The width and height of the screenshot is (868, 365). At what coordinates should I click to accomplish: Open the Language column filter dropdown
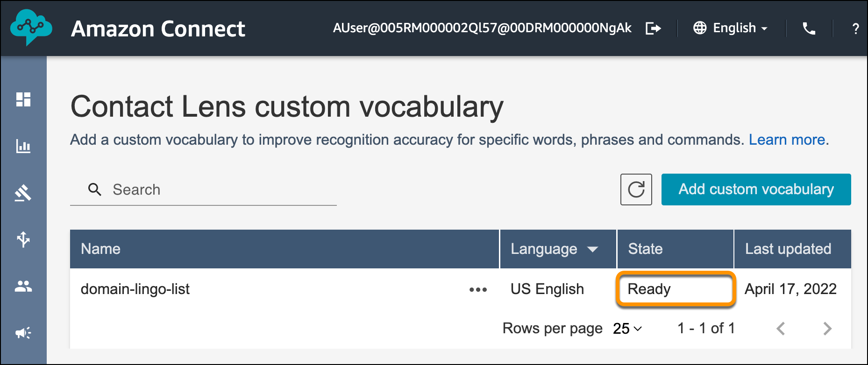592,249
